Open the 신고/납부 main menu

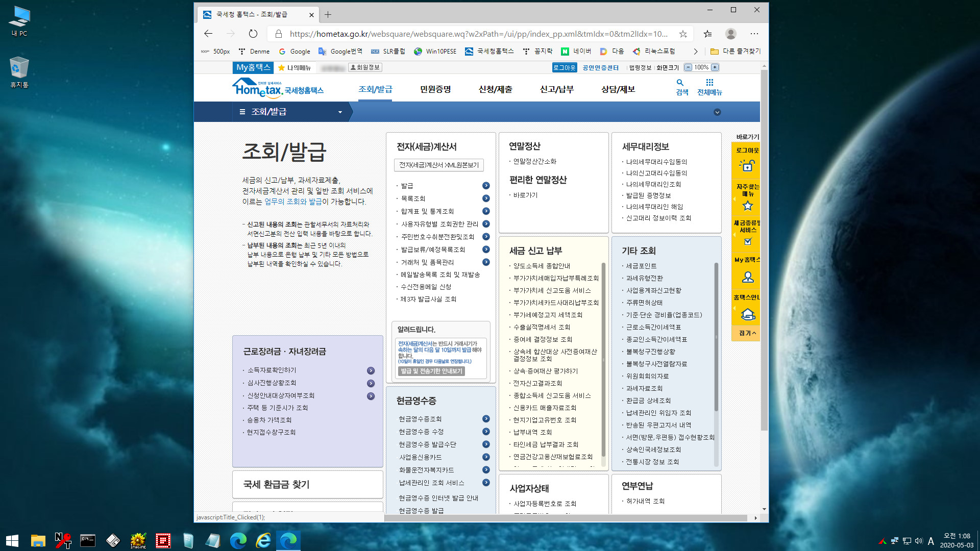tap(557, 89)
